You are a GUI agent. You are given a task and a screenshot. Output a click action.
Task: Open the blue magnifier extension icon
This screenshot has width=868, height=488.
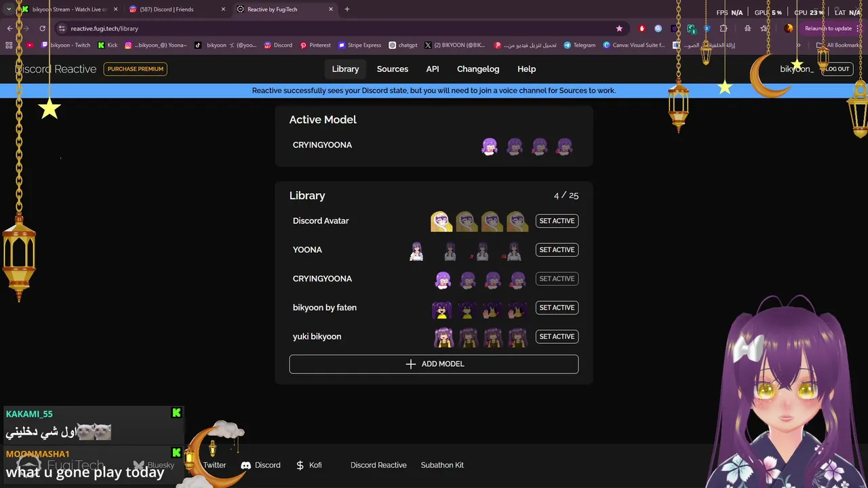coord(658,28)
